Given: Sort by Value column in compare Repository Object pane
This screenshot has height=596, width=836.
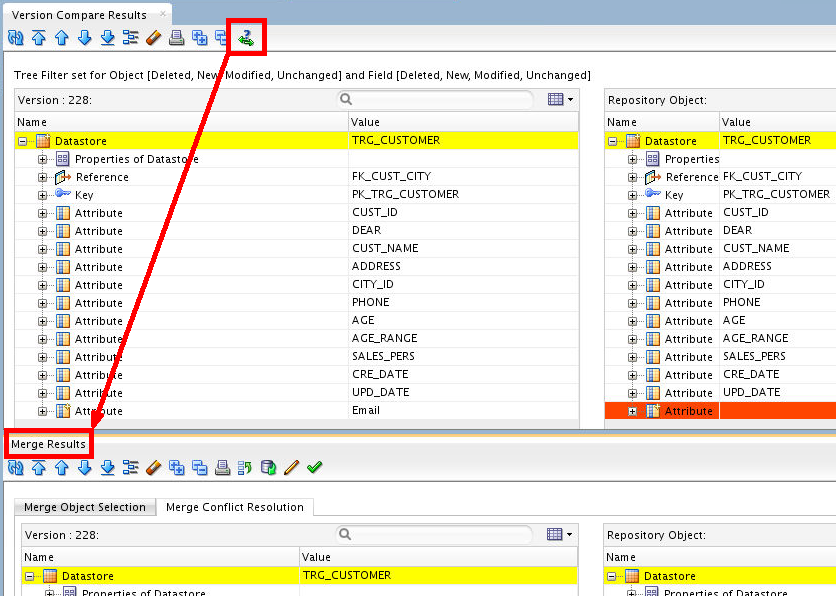Looking at the screenshot, I should click(x=777, y=122).
